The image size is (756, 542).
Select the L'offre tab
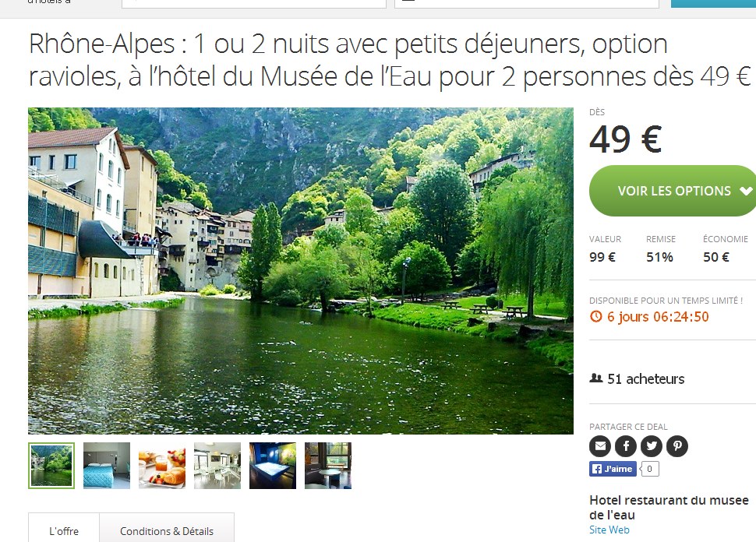64,530
